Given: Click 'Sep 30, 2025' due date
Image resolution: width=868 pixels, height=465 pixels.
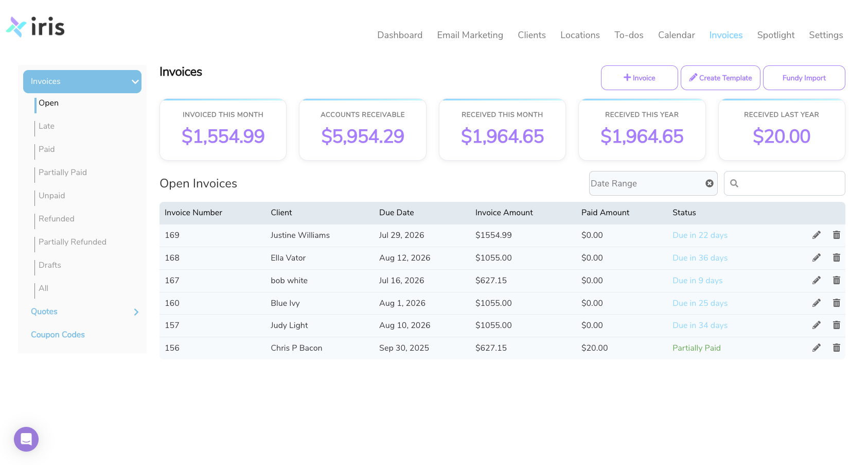Looking at the screenshot, I should tap(404, 348).
